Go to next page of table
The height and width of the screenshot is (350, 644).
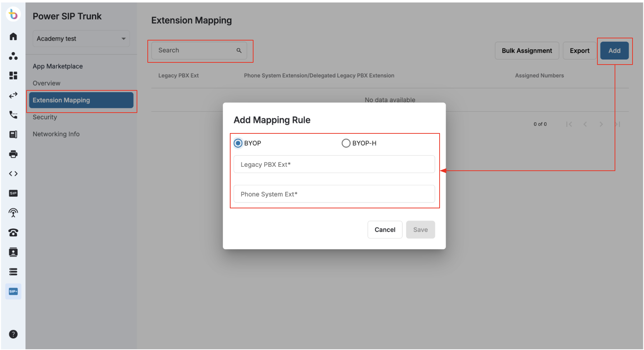[x=601, y=124]
